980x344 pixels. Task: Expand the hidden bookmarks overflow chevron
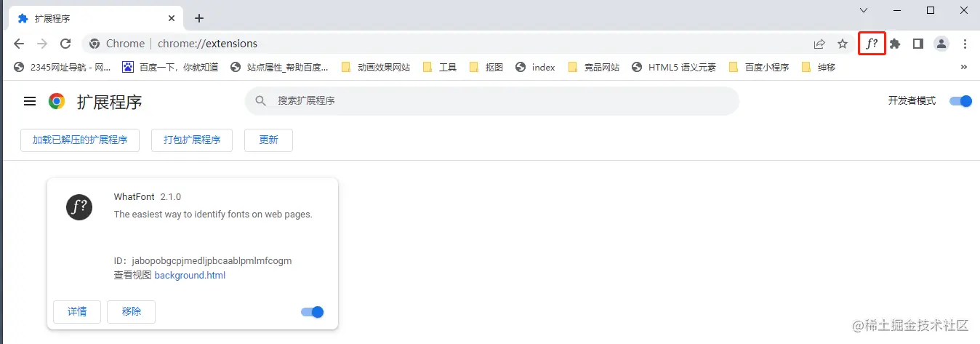(x=964, y=67)
